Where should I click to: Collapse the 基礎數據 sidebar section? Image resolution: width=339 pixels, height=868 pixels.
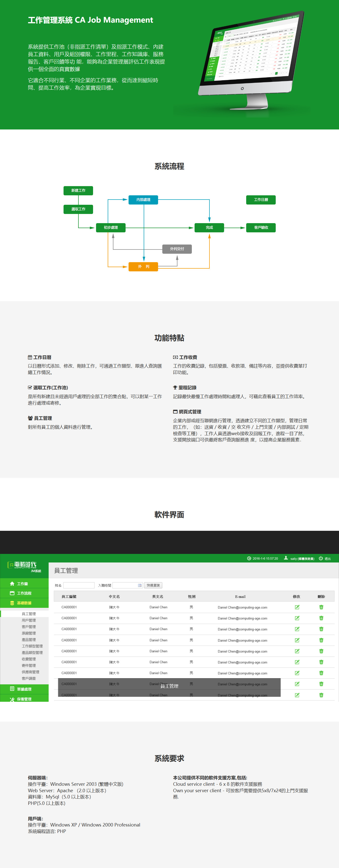[24, 603]
